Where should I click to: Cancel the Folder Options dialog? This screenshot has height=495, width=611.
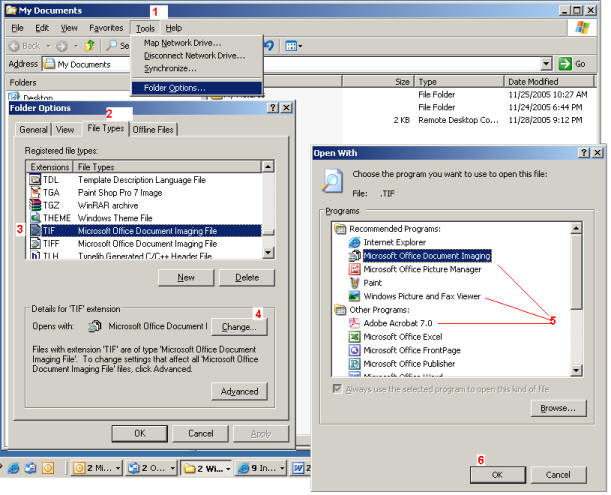click(x=201, y=433)
